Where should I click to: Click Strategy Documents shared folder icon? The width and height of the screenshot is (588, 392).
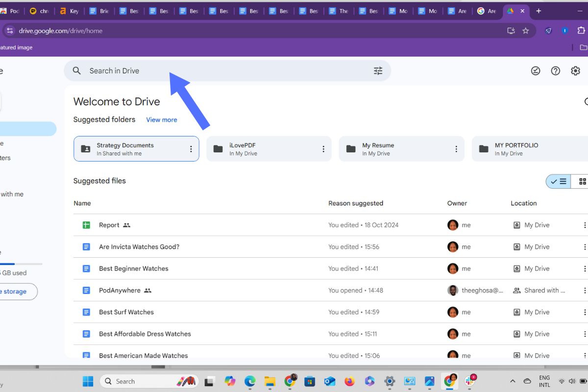85,149
